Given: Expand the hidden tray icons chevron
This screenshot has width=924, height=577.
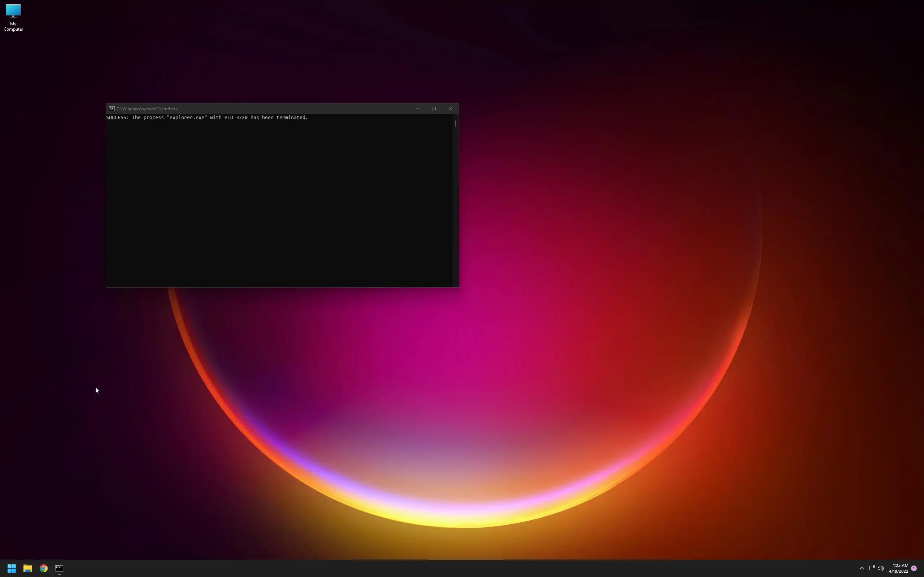Looking at the screenshot, I should (x=862, y=568).
